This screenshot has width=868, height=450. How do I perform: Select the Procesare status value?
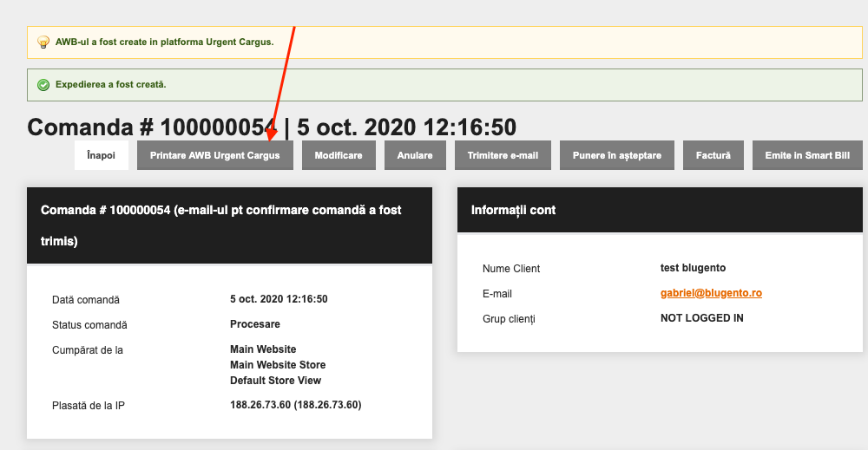tap(255, 324)
